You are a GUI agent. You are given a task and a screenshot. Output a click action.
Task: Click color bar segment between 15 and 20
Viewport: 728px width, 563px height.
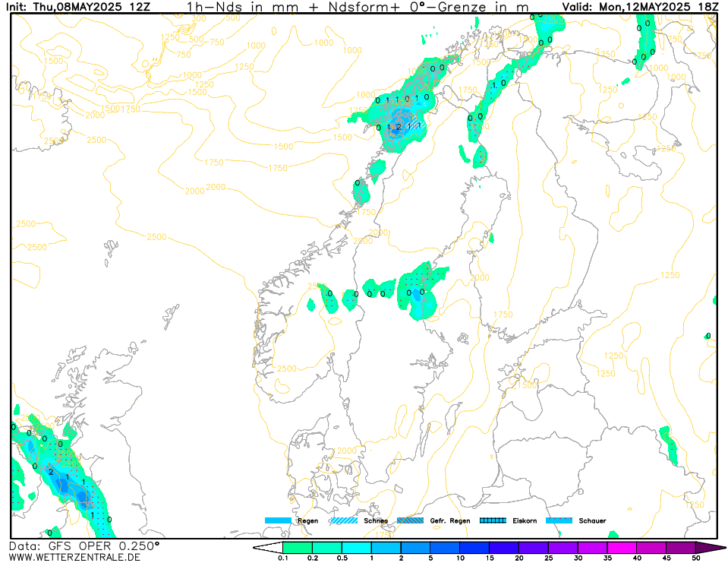504,548
